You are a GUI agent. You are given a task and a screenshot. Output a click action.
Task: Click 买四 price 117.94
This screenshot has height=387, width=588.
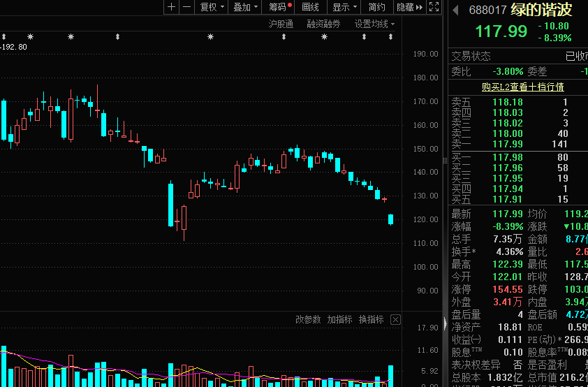[508, 189]
